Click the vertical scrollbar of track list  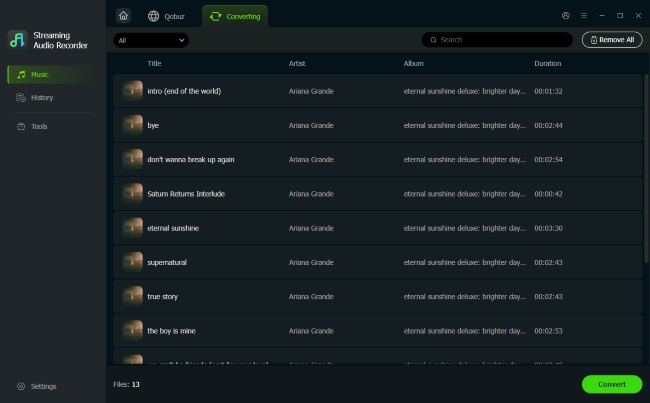(646, 168)
